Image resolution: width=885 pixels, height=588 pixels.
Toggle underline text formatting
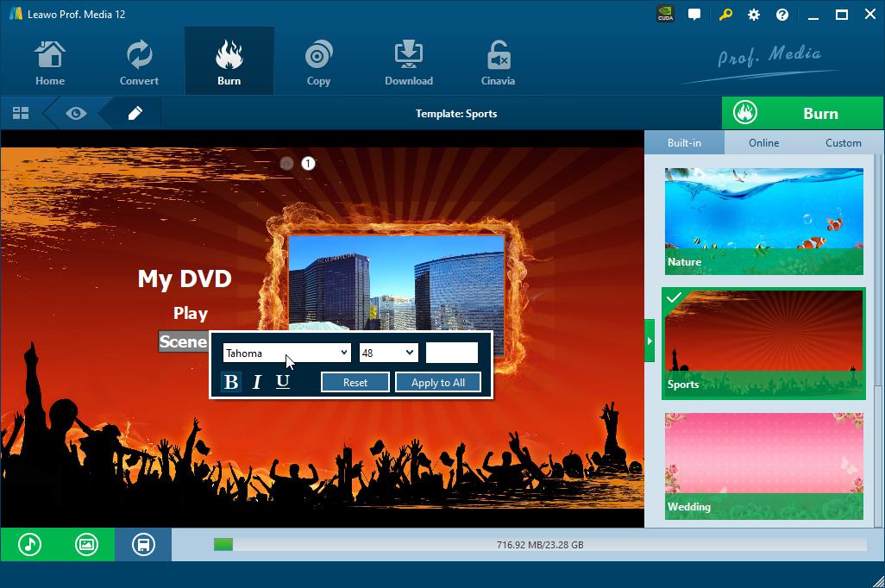pos(283,382)
